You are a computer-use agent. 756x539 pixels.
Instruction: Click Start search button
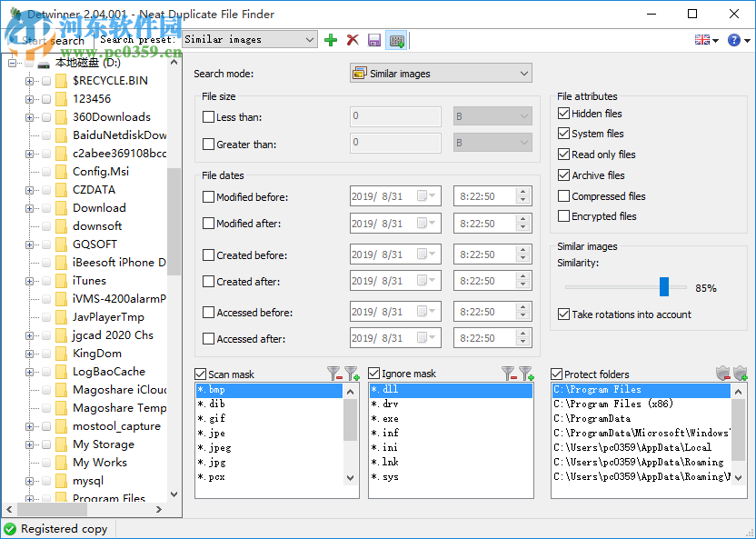[x=53, y=41]
